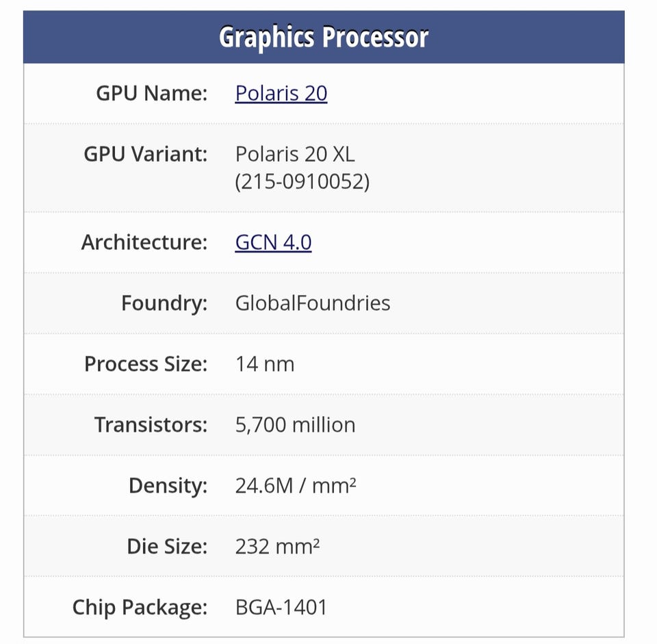Click the Density row label
The width and height of the screenshot is (657, 644).
[168, 486]
